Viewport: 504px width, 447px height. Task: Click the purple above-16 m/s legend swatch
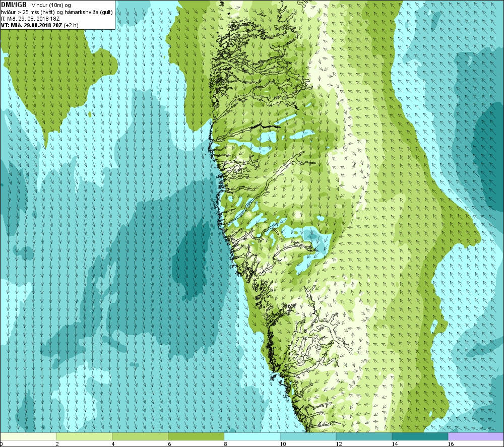[476, 436]
